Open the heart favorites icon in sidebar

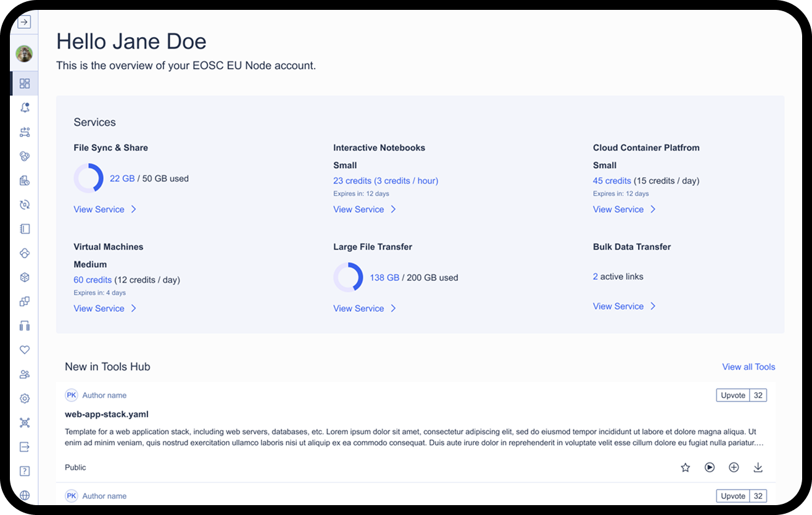click(25, 350)
